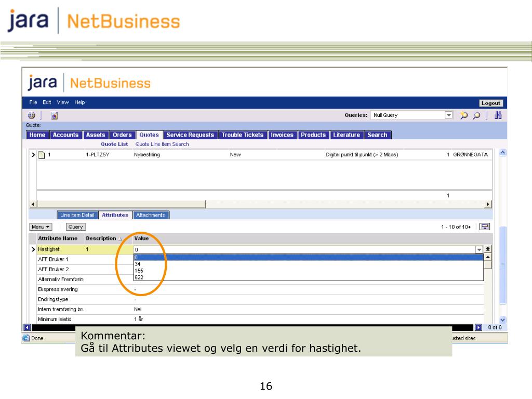532x399 pixels.
Task: Open the Help menu
Action: [x=79, y=102]
